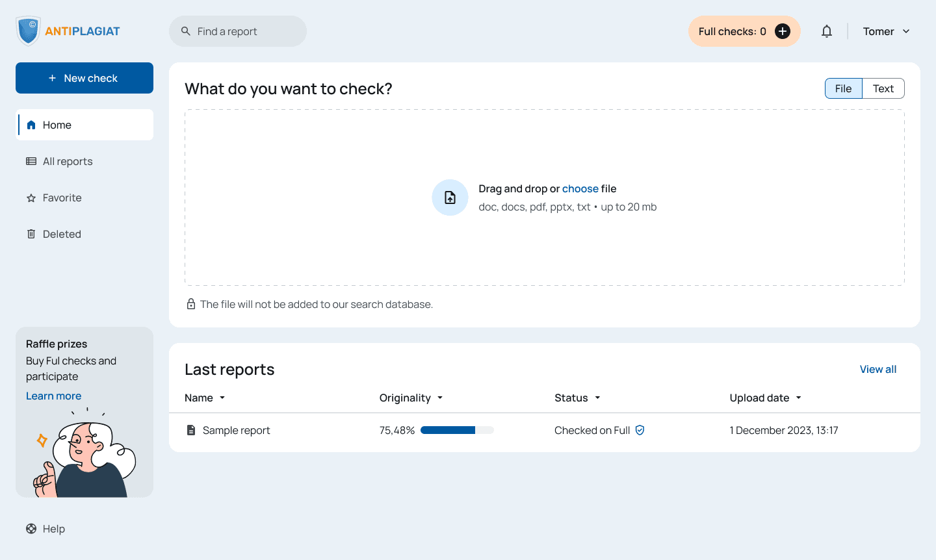Click the file upload icon in the drop zone
936x560 pixels.
click(450, 197)
